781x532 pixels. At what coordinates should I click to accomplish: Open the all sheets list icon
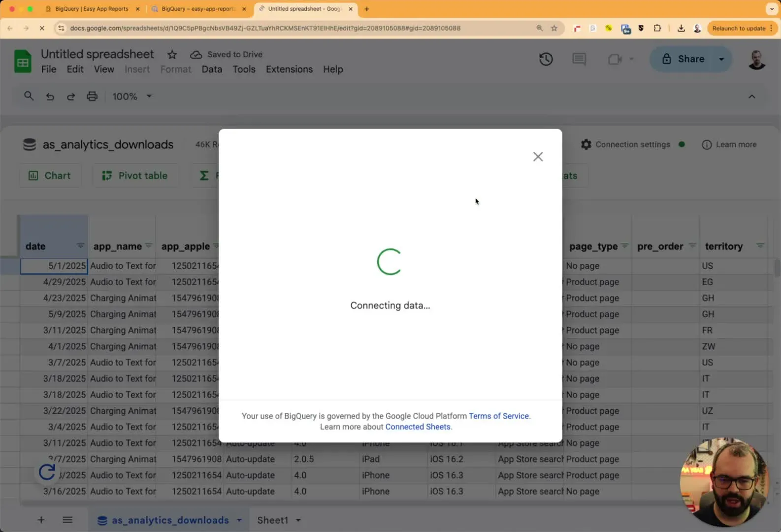(67, 520)
